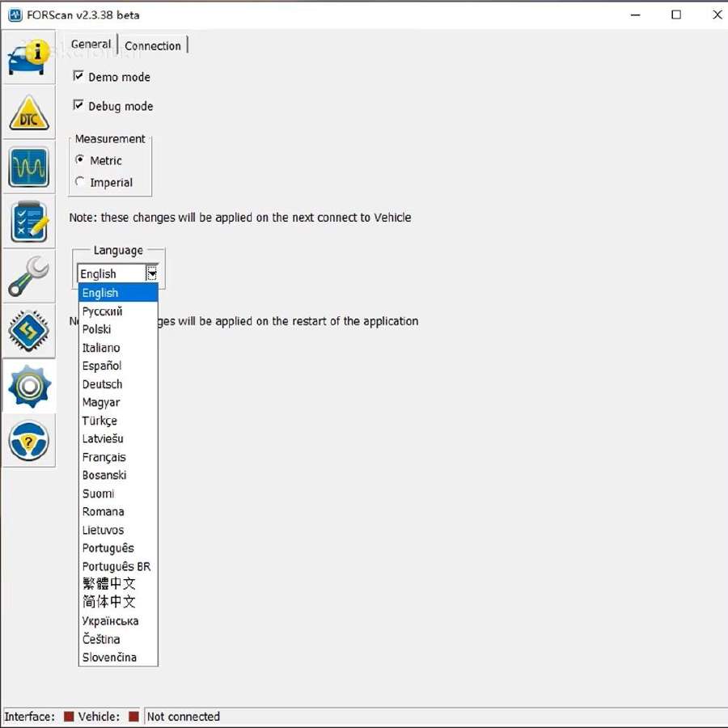728x728 pixels.
Task: Toggle the Debug mode checkbox
Action: coord(78,105)
